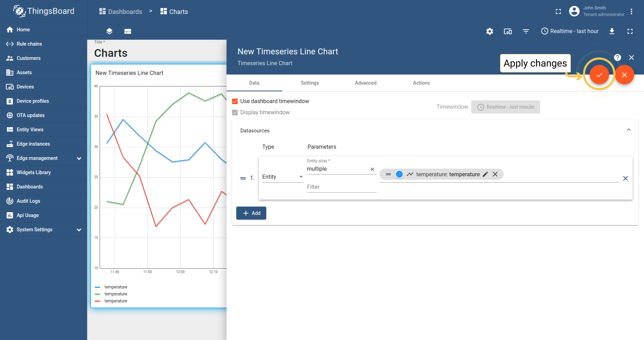The height and width of the screenshot is (340, 644).
Task: Open dashboard settings gear icon
Action: pos(490,31)
